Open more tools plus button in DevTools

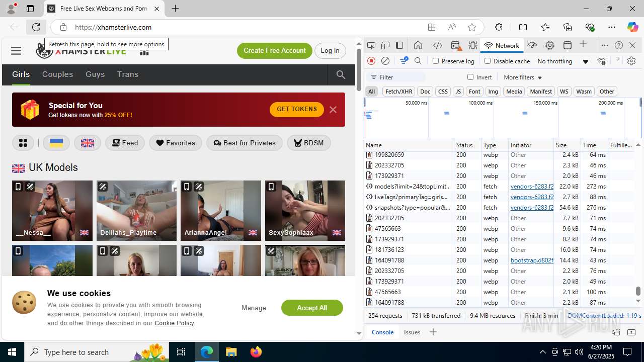(583, 45)
